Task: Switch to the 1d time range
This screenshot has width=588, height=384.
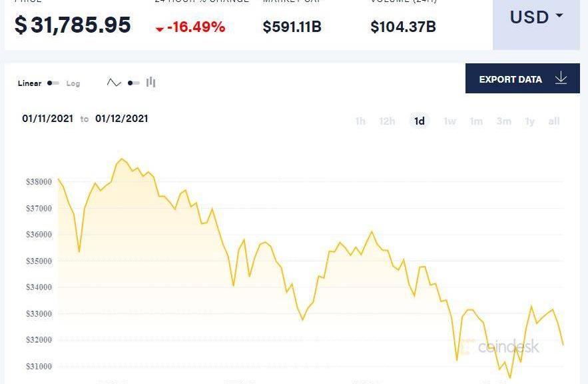Action: coord(420,121)
